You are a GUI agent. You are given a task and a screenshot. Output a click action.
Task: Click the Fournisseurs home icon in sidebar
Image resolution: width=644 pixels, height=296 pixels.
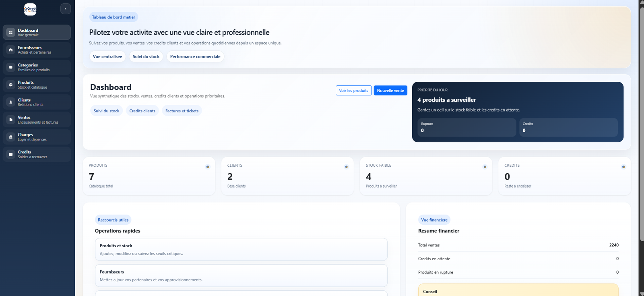(11, 50)
